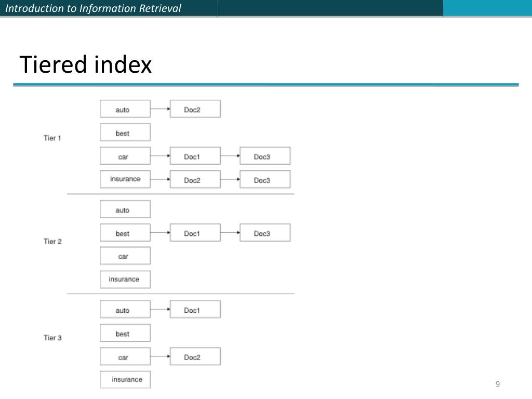The image size is (532, 399).
Task: Click the 'best' term box in Tier 3
Action: click(125, 333)
